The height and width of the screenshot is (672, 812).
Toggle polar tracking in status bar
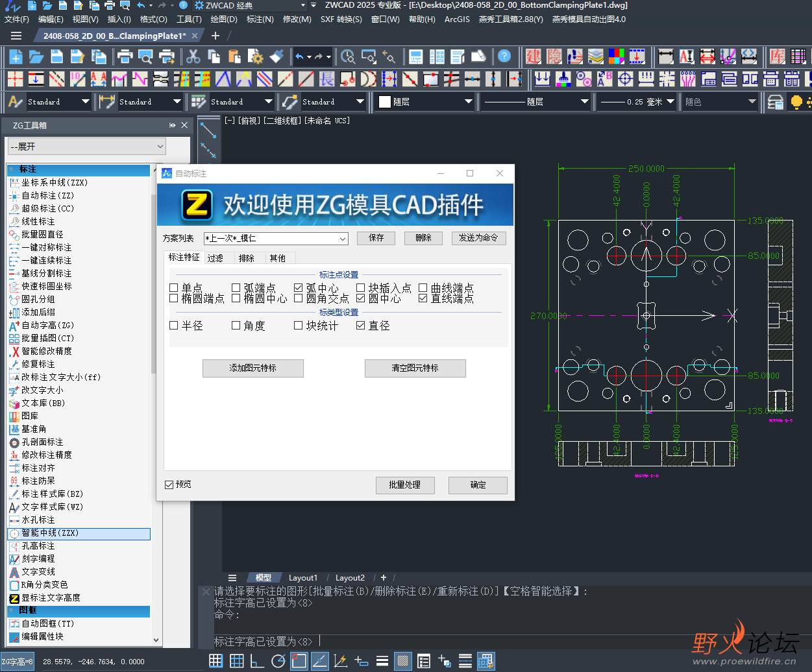[278, 661]
